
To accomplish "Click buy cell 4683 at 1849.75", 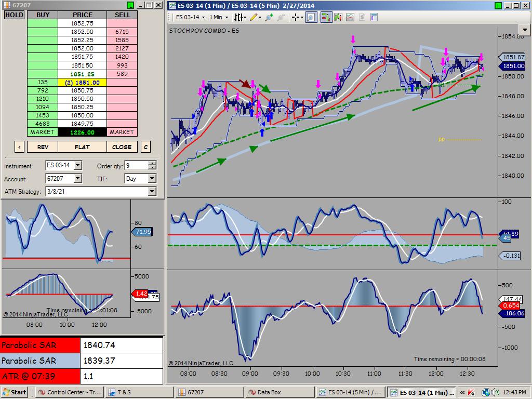I will (x=43, y=124).
